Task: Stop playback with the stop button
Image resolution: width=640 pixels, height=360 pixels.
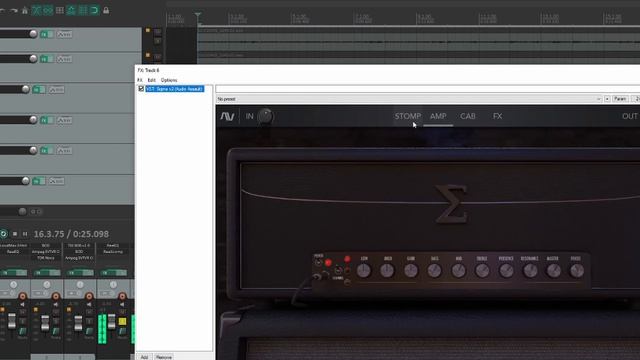Action: pyautogui.click(x=15, y=234)
